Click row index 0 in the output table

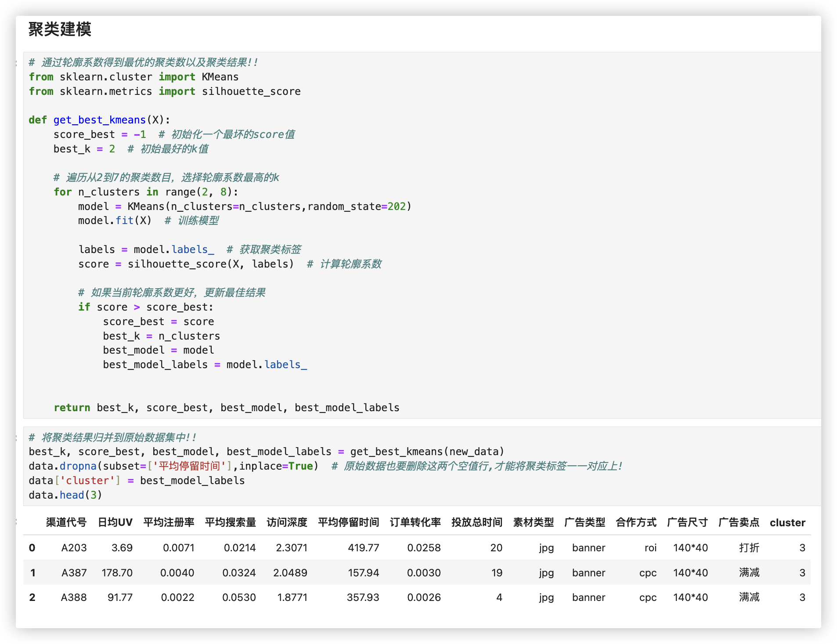(x=32, y=548)
